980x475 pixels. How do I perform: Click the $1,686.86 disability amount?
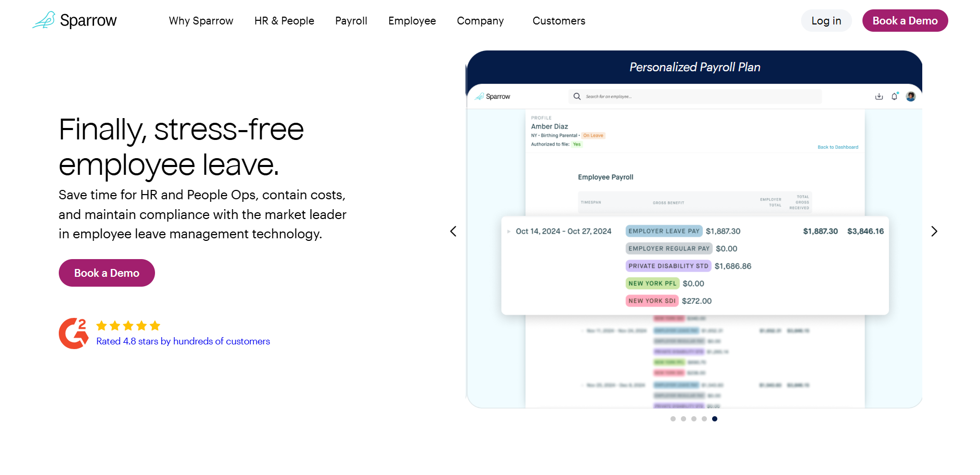click(733, 266)
